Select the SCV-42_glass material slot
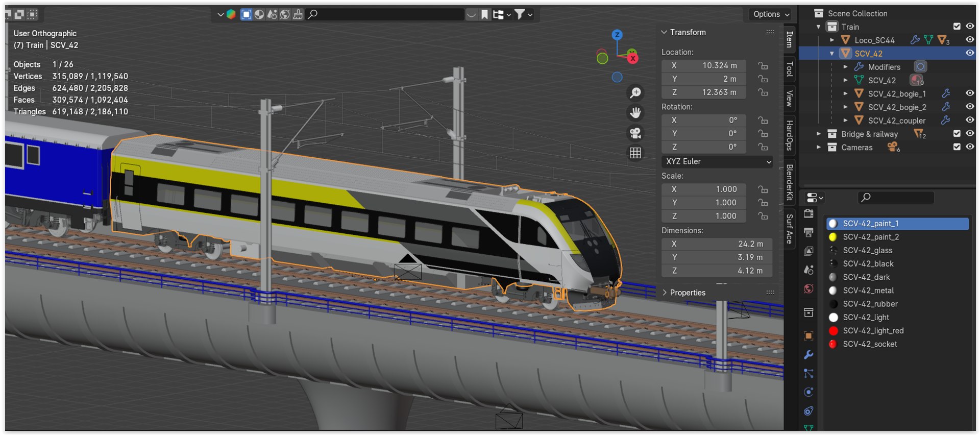The height and width of the screenshot is (435, 980). (897, 250)
